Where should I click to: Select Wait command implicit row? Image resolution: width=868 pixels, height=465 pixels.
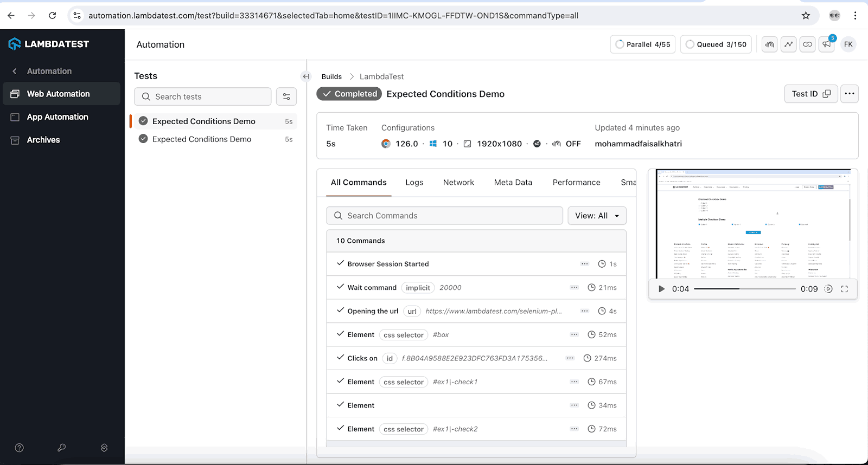476,288
